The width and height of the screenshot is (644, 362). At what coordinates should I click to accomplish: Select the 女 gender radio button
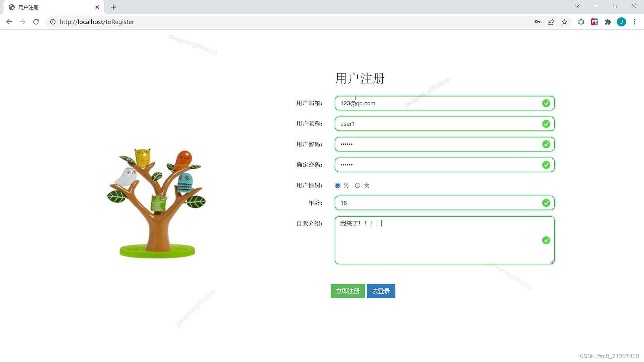(x=358, y=185)
